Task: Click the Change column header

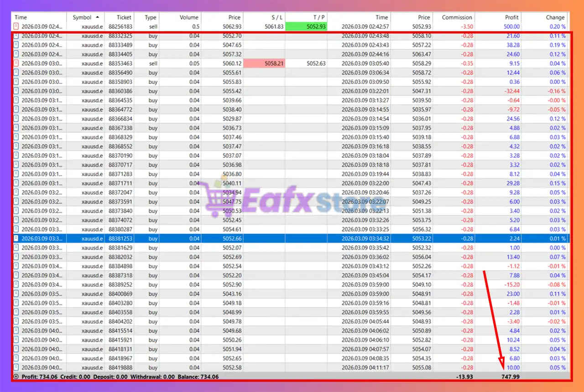Action: click(555, 17)
